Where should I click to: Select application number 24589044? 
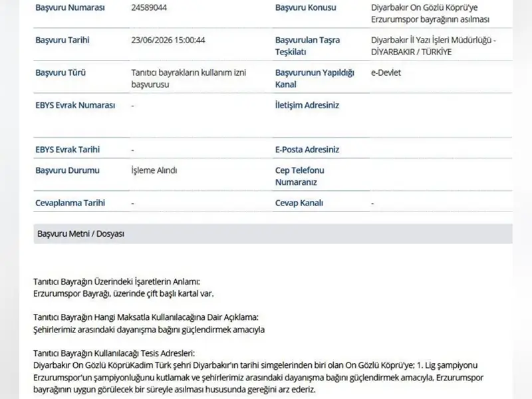pos(149,7)
